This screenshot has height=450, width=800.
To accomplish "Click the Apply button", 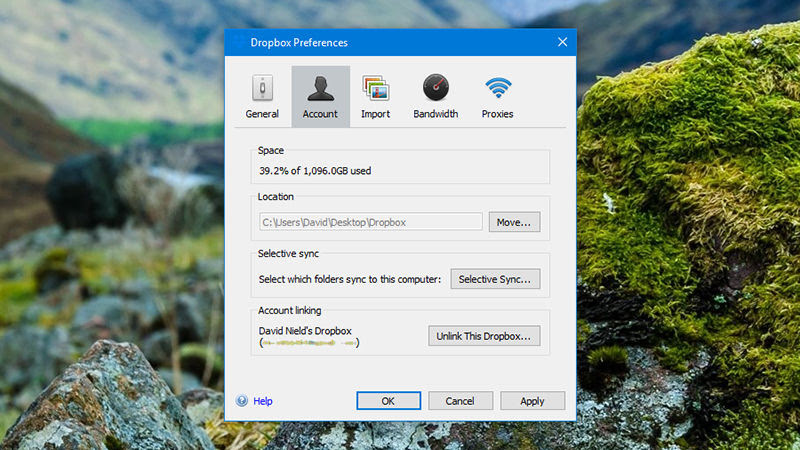I will (532, 401).
